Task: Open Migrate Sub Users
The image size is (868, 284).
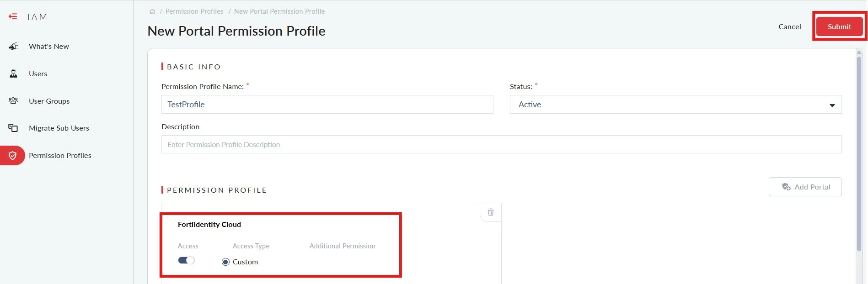Action: click(59, 128)
